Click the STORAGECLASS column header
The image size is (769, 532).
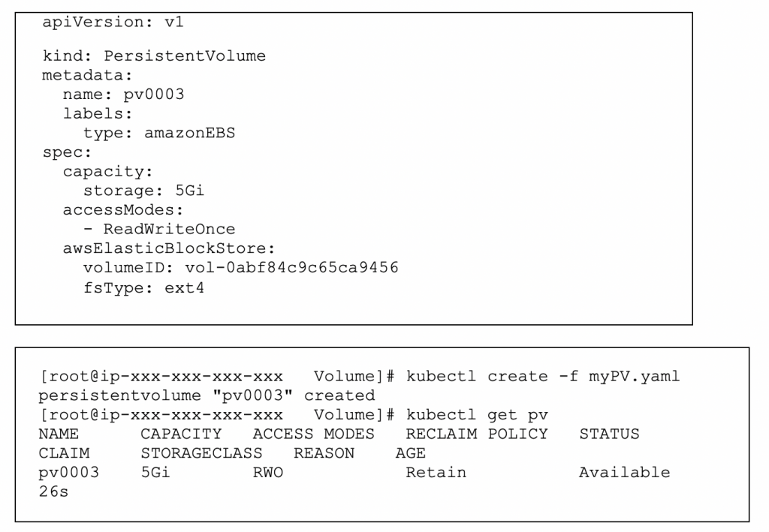tap(201, 453)
